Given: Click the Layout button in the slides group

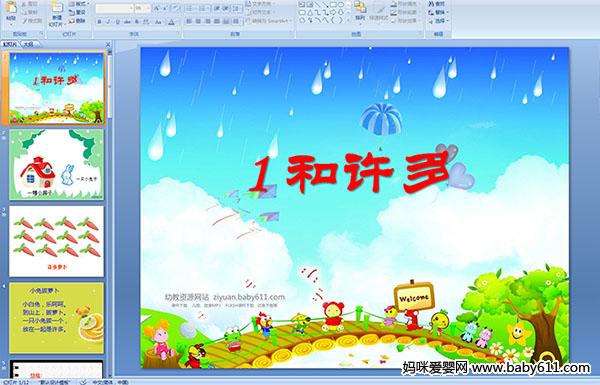Looking at the screenshot, I should click(x=78, y=4).
